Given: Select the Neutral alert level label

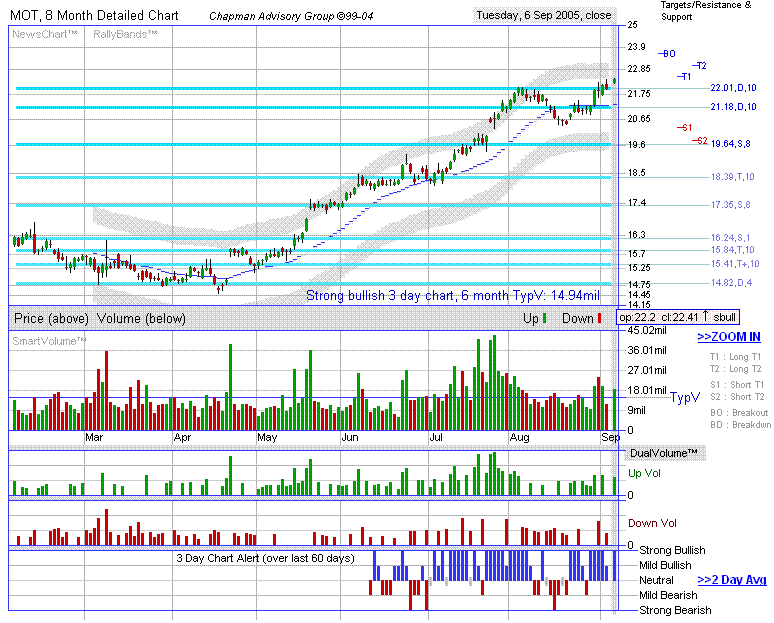Looking at the screenshot, I should (x=656, y=580).
